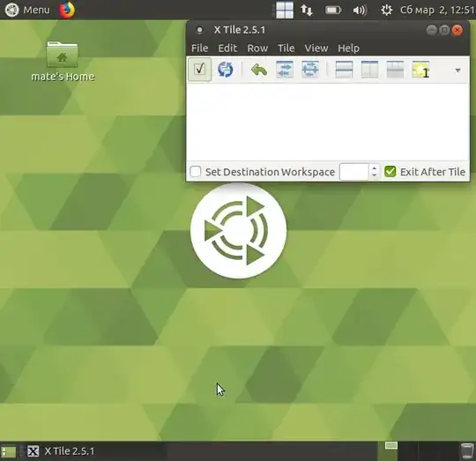Open the MATE Menu in the top panel
476x461 pixels.
click(x=27, y=10)
